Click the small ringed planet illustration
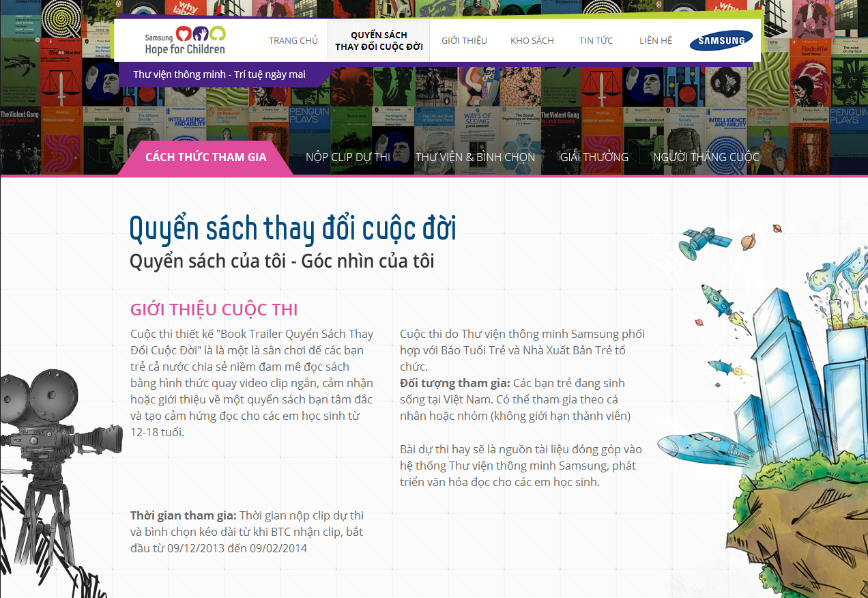This screenshot has height=598, width=868. click(748, 240)
